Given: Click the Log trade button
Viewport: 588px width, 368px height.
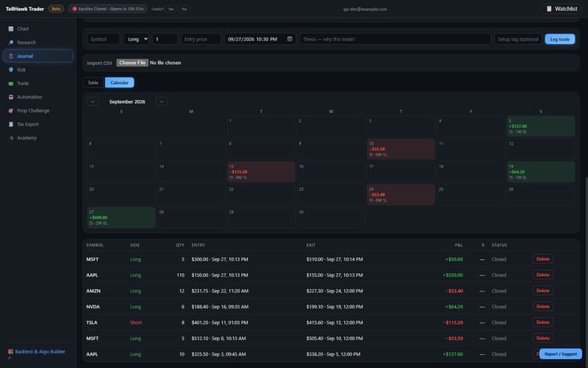Looking at the screenshot, I should [559, 39].
